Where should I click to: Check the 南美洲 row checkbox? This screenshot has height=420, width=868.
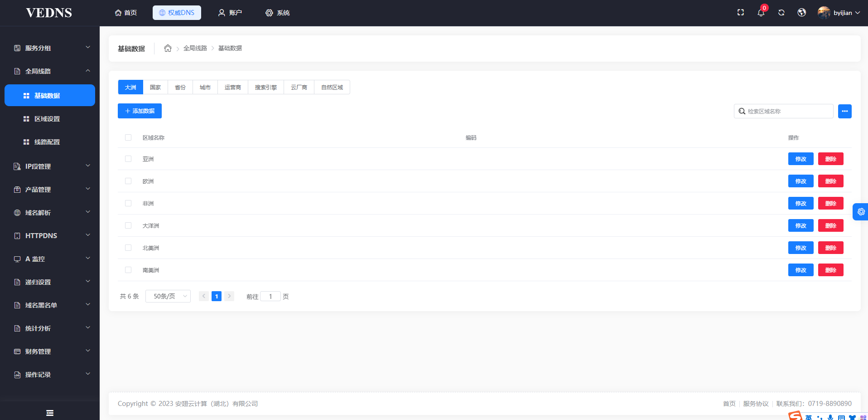point(128,270)
